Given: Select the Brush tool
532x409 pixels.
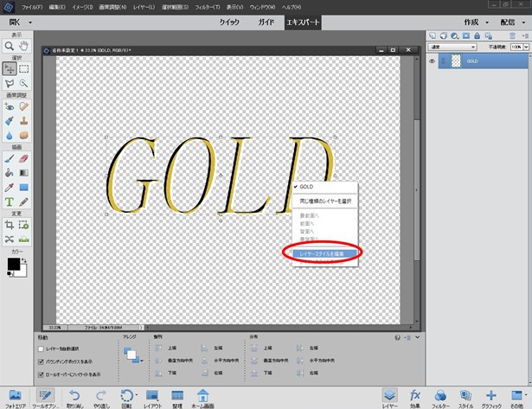Looking at the screenshot, I should pyautogui.click(x=10, y=158).
